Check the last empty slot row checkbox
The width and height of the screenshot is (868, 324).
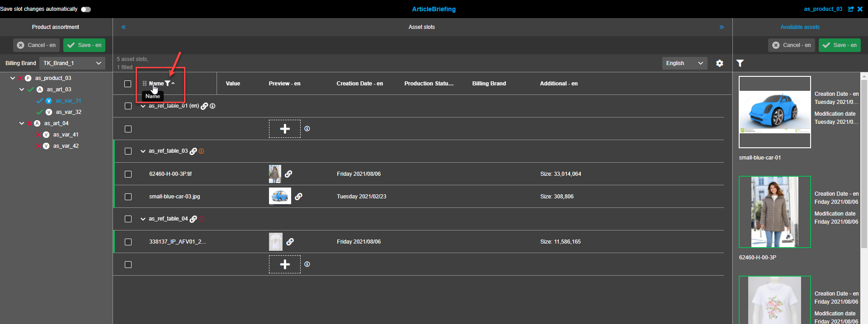tap(128, 264)
